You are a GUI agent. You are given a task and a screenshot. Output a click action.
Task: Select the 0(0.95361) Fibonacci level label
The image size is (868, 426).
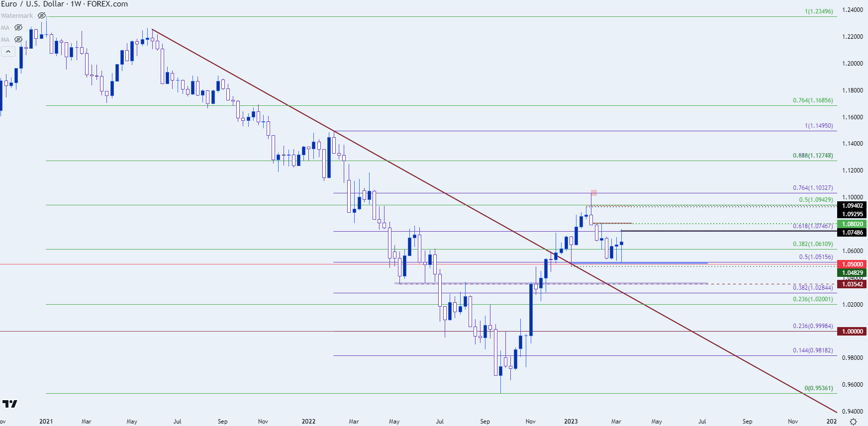tap(818, 388)
